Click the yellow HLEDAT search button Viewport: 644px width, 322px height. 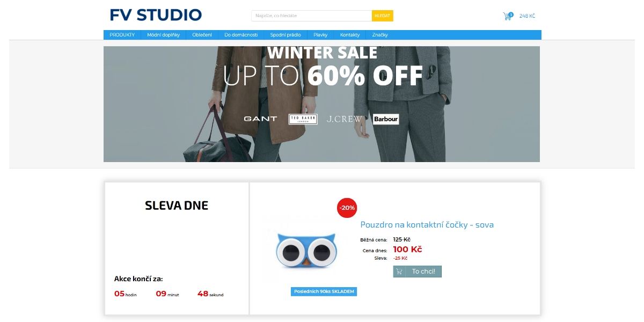[x=383, y=16]
